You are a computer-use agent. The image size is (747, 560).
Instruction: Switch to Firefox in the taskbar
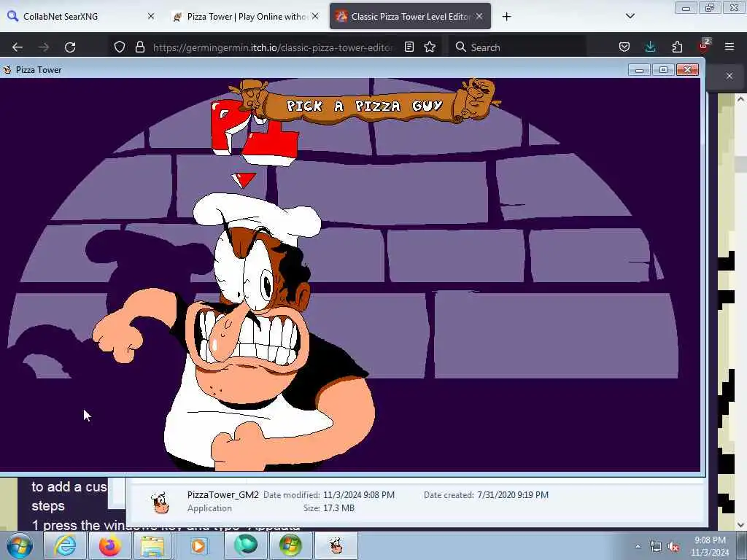click(109, 545)
